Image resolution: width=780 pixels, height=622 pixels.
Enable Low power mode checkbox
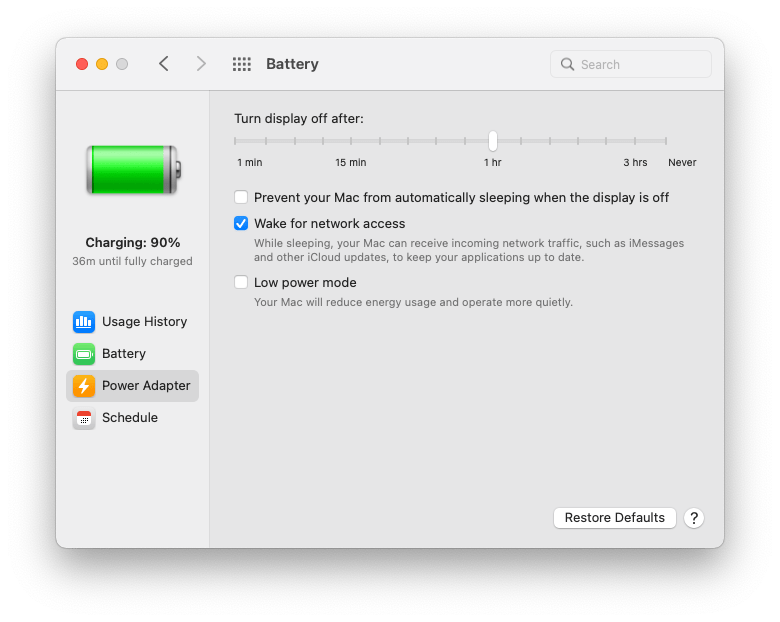pos(241,282)
